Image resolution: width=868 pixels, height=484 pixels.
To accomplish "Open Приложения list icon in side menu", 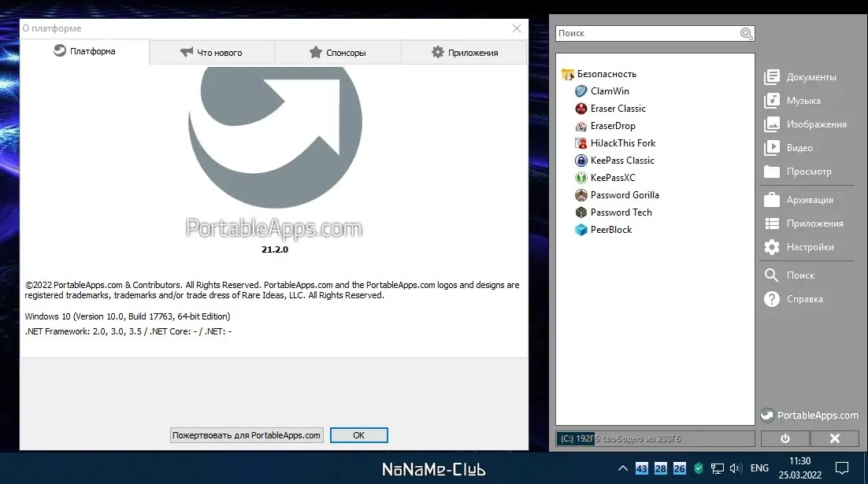I will coord(772,224).
